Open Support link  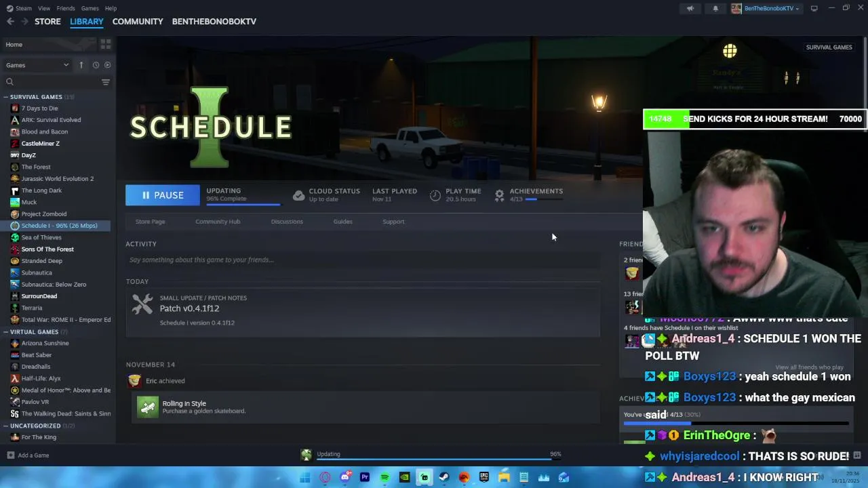pyautogui.click(x=393, y=222)
